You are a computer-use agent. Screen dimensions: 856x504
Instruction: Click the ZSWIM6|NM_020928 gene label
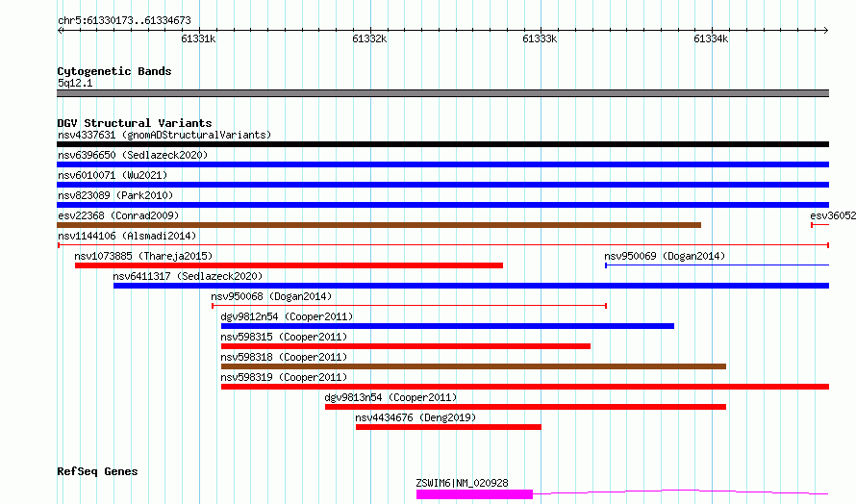[x=462, y=483]
